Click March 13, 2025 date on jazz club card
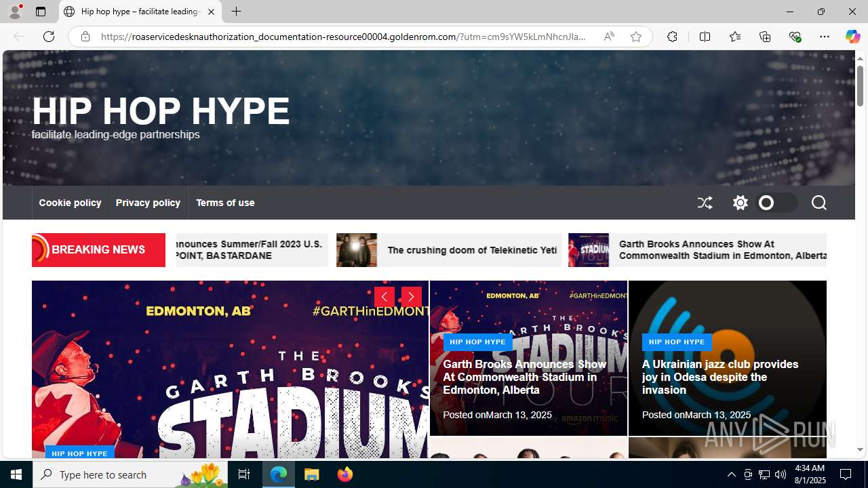868x488 pixels. (x=717, y=415)
